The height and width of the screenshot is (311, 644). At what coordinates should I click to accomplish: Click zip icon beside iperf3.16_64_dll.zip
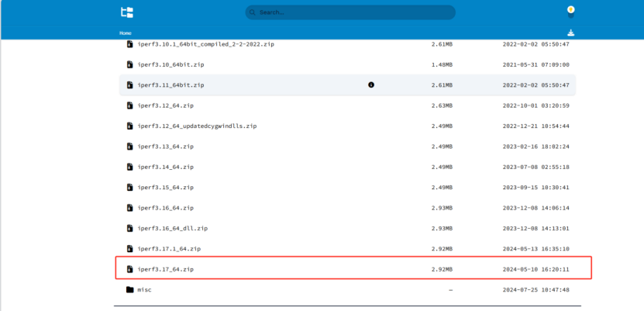click(x=129, y=228)
